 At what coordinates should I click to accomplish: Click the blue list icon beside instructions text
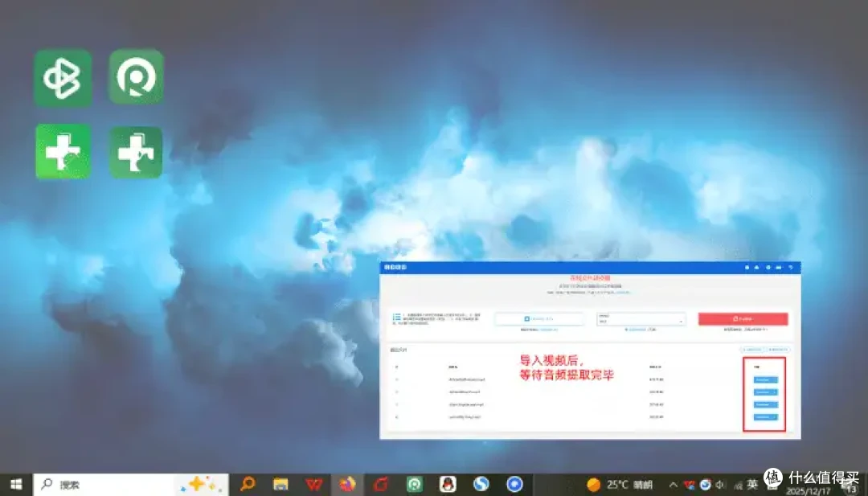pos(396,318)
